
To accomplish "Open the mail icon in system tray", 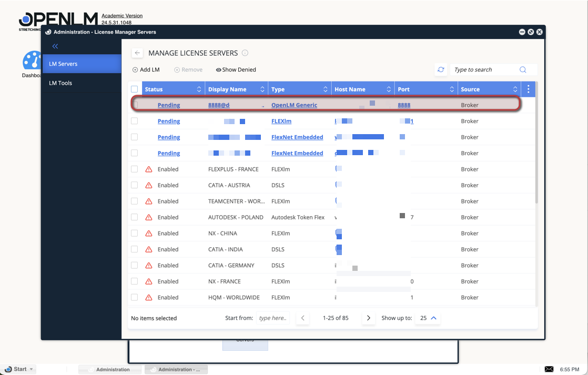I will pos(549,369).
